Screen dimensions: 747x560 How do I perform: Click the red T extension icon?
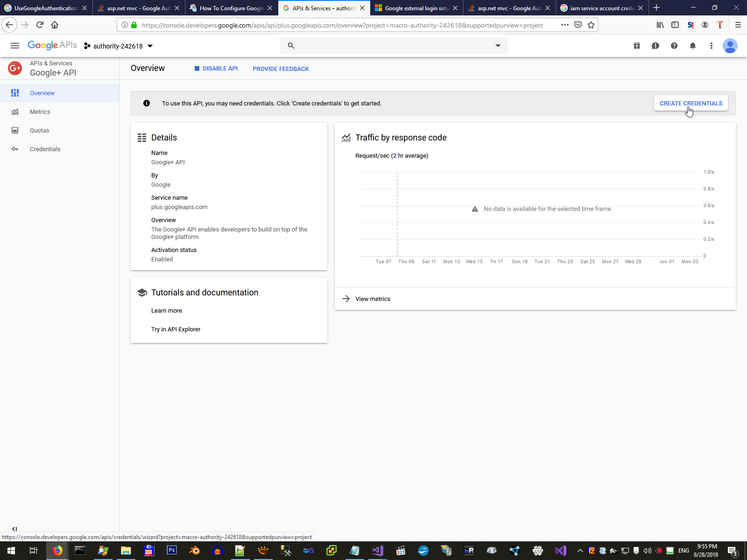(720, 25)
